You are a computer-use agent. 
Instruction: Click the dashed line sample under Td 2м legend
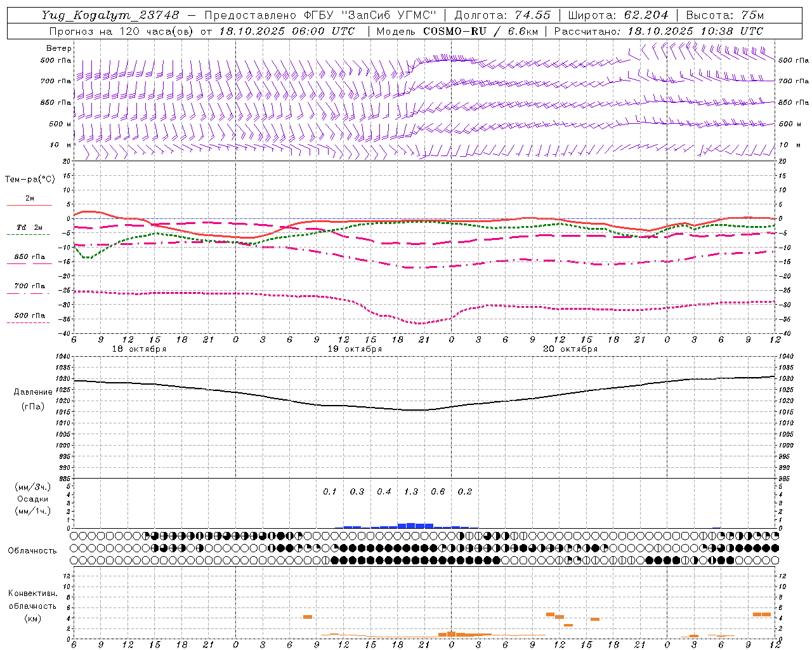[28, 235]
